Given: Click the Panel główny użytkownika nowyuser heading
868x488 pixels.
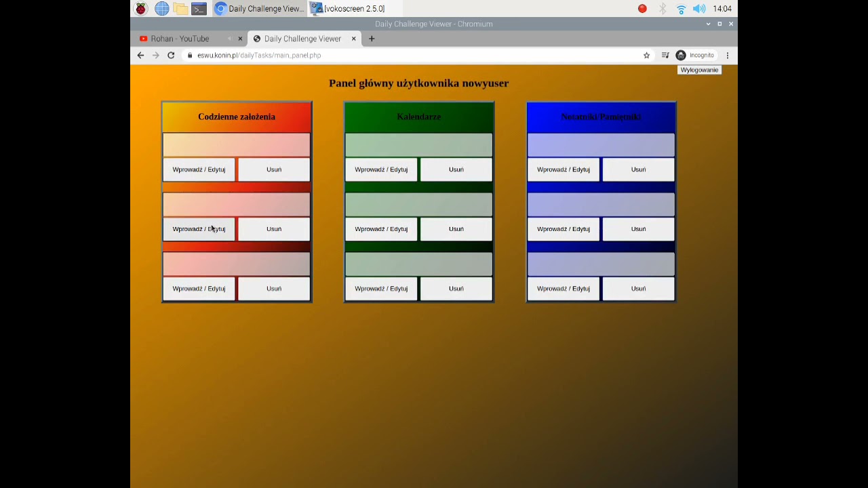Looking at the screenshot, I should 419,83.
